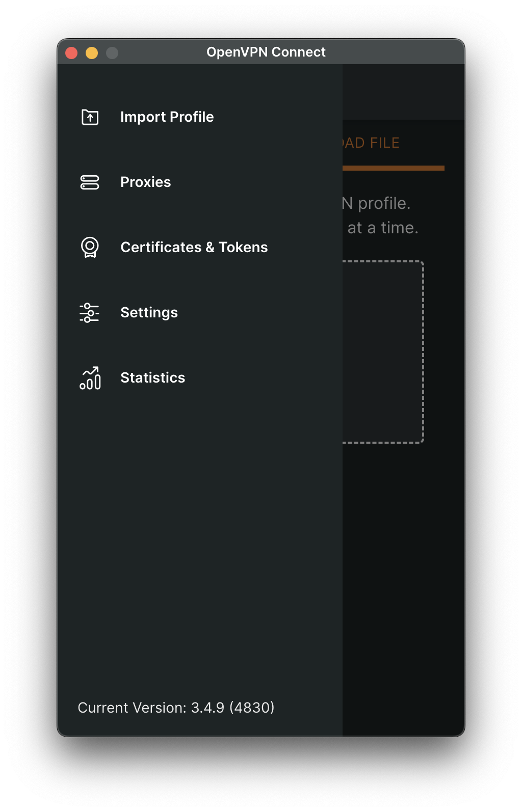The height and width of the screenshot is (812, 522).
Task: Open Settings from the side menu text
Action: click(x=149, y=313)
